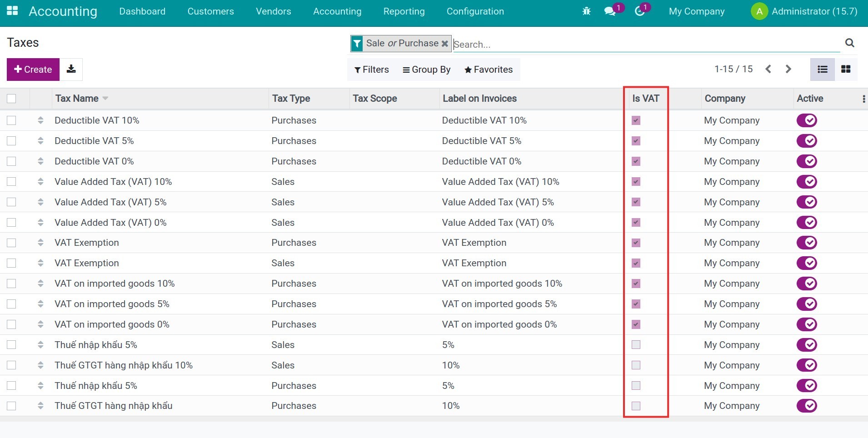The image size is (868, 438).
Task: Open the apps grid menu icon
Action: (12, 11)
